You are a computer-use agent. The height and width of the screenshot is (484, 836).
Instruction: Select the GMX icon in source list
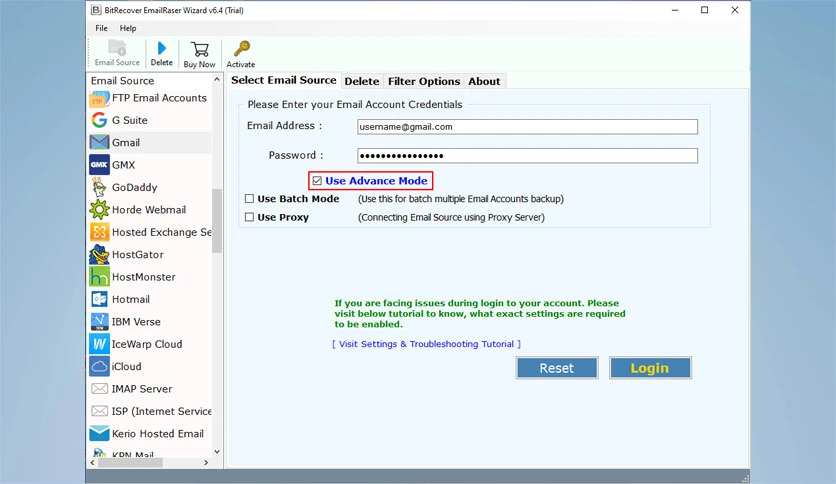pyautogui.click(x=99, y=165)
